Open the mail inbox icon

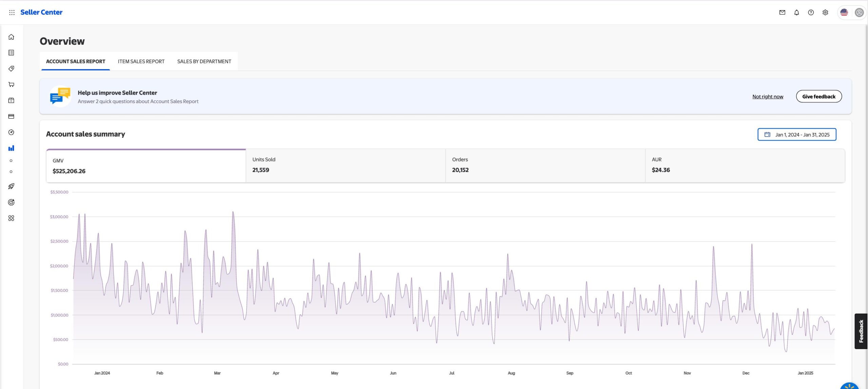point(782,13)
